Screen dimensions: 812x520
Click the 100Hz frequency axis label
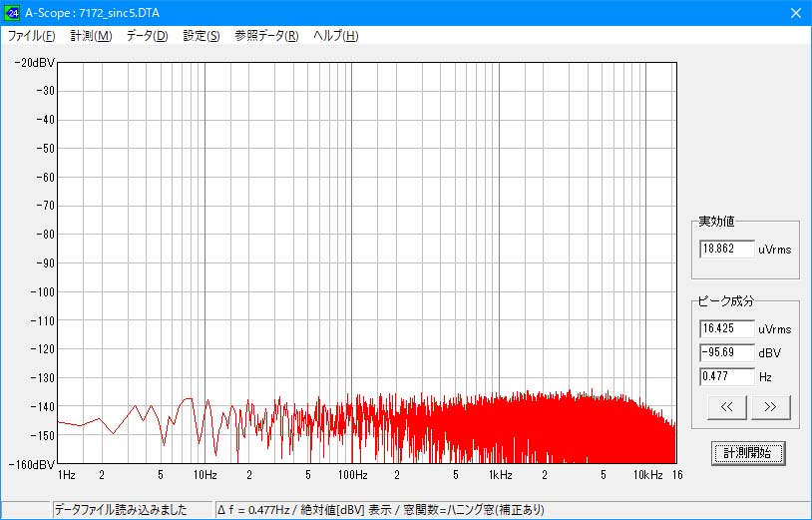point(353,475)
